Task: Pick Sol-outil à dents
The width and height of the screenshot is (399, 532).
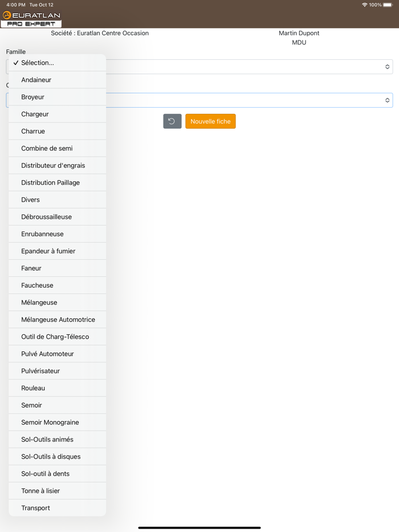Action: [57, 474]
